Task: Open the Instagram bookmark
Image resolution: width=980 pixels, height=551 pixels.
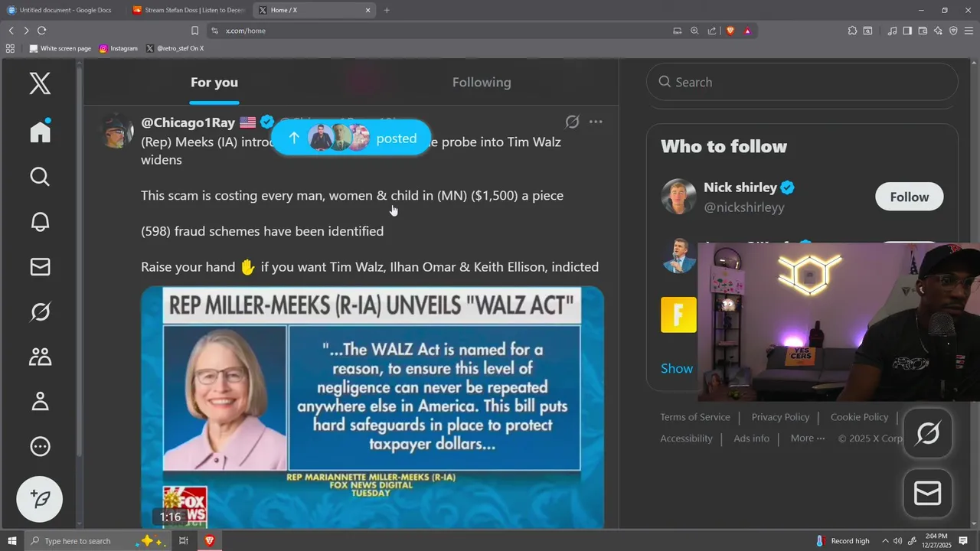Action: click(119, 48)
